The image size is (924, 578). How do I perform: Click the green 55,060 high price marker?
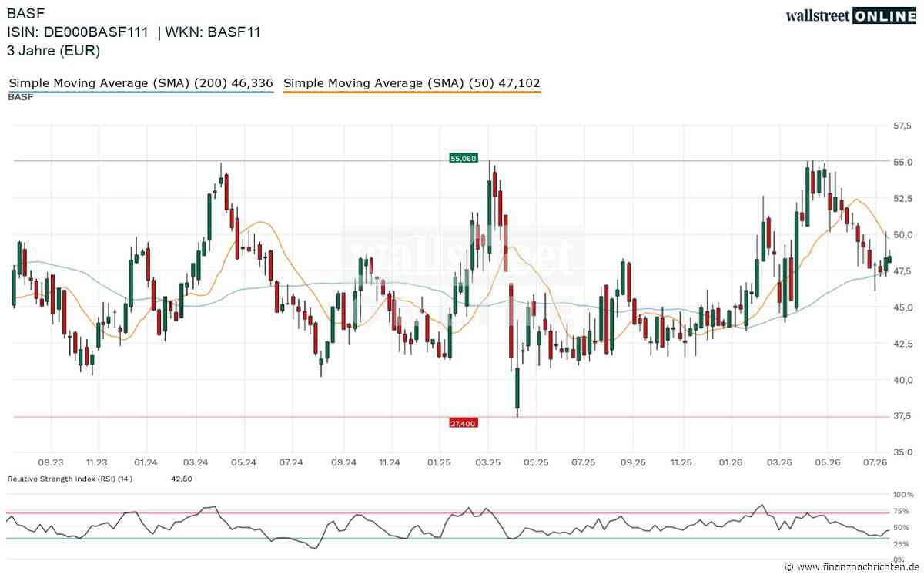pyautogui.click(x=464, y=158)
